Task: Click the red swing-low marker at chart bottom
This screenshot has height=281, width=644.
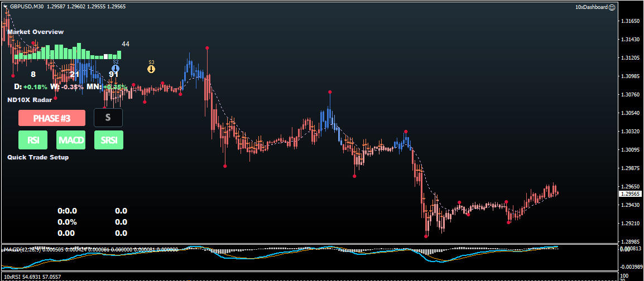Action: (x=426, y=236)
